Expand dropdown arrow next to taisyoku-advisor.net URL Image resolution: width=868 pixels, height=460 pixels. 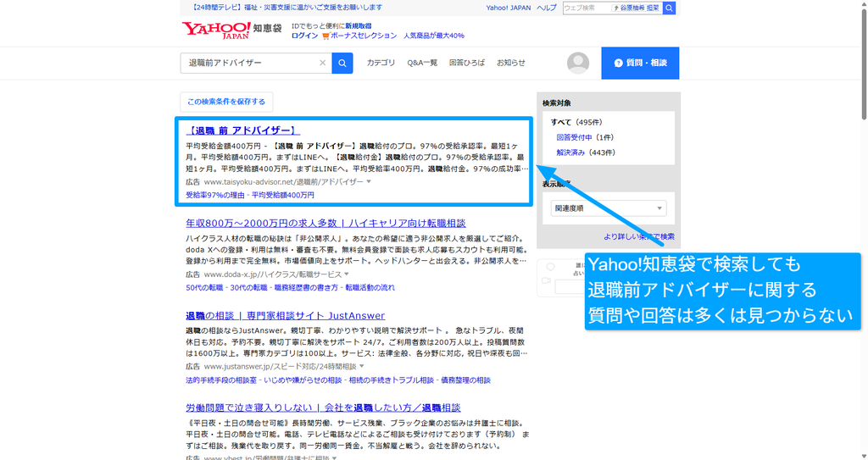(369, 181)
